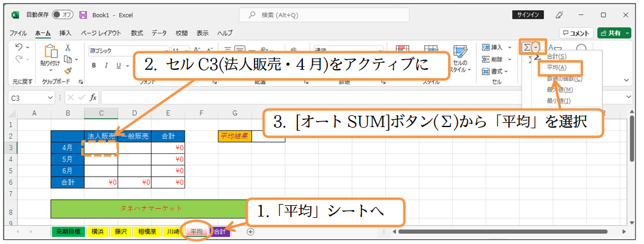Expand the formula bar with its chevron
Image resolution: width=644 pixels, height=244 pixels.
click(x=630, y=97)
